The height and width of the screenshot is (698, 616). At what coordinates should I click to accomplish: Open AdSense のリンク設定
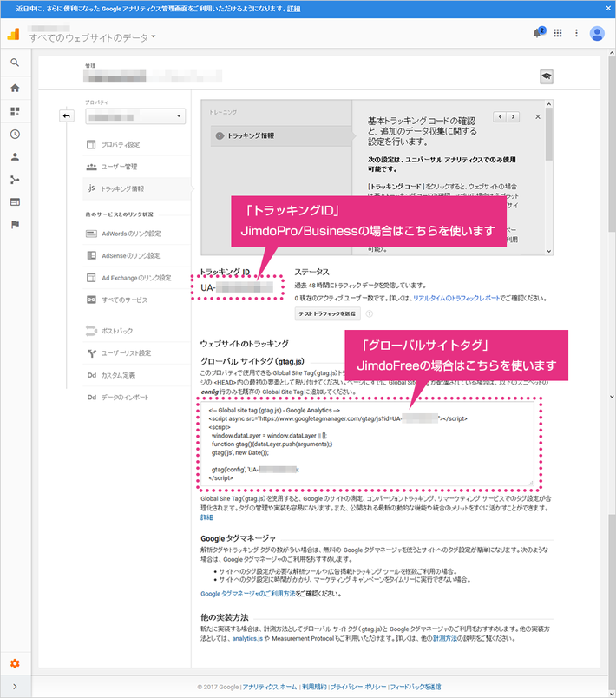pyautogui.click(x=136, y=255)
